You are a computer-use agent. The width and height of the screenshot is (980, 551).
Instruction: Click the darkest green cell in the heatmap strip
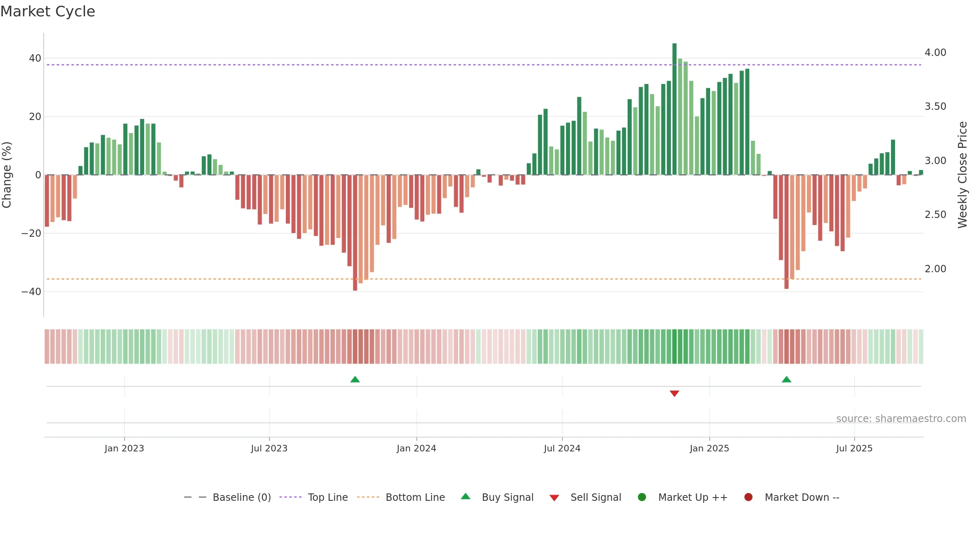click(x=675, y=347)
